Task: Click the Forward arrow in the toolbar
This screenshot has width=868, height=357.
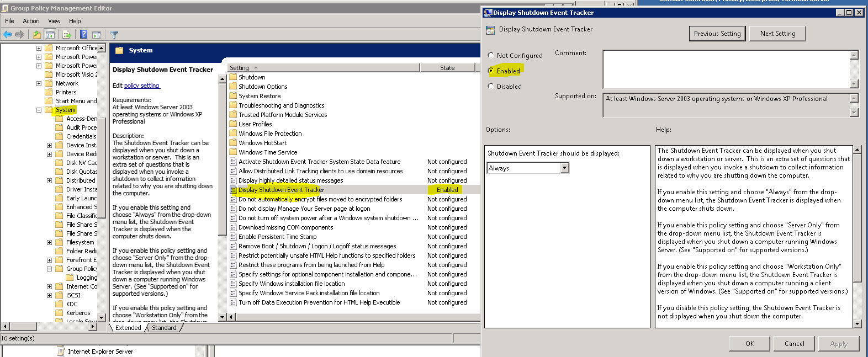Action: point(20,34)
